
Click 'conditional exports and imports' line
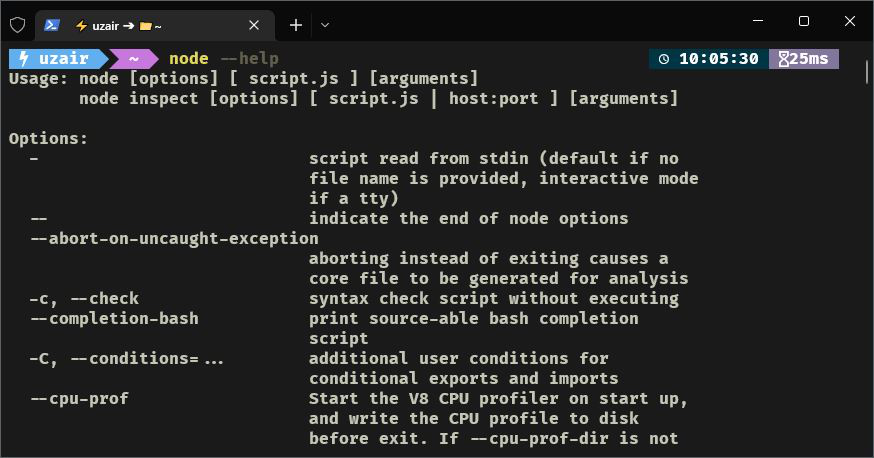(x=464, y=379)
